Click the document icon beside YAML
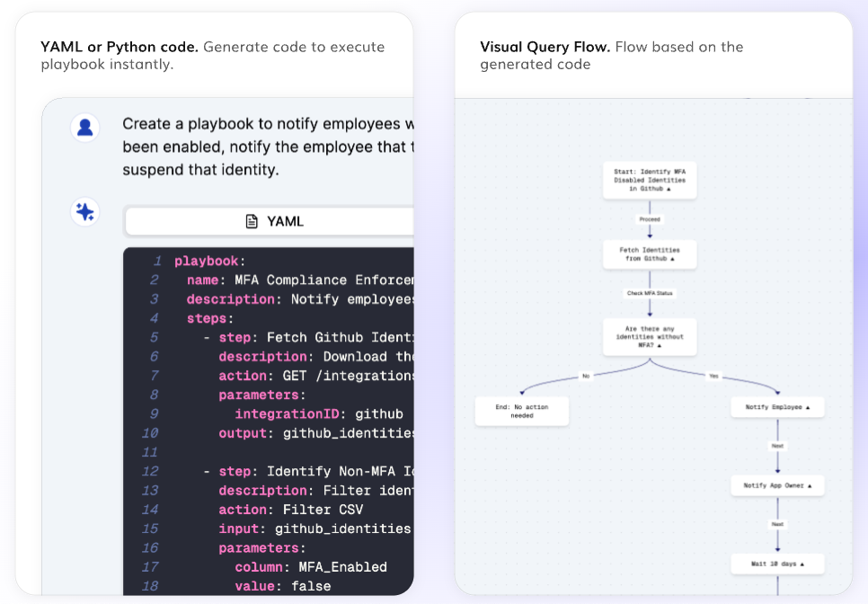The height and width of the screenshot is (604, 868). tap(252, 221)
